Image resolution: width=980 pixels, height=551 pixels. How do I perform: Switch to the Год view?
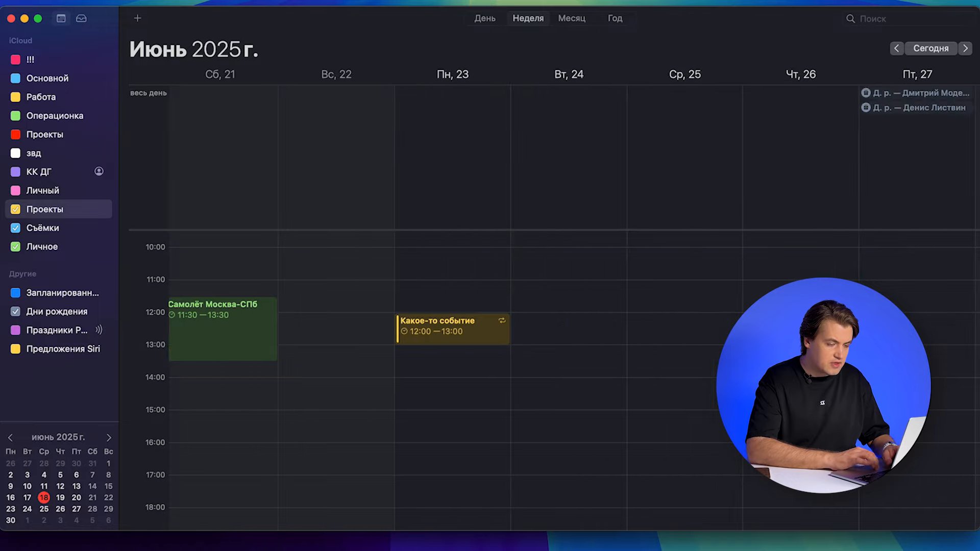615,18
